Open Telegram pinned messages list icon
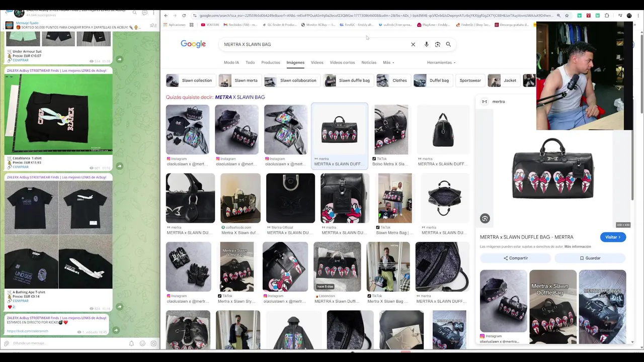 153,26
